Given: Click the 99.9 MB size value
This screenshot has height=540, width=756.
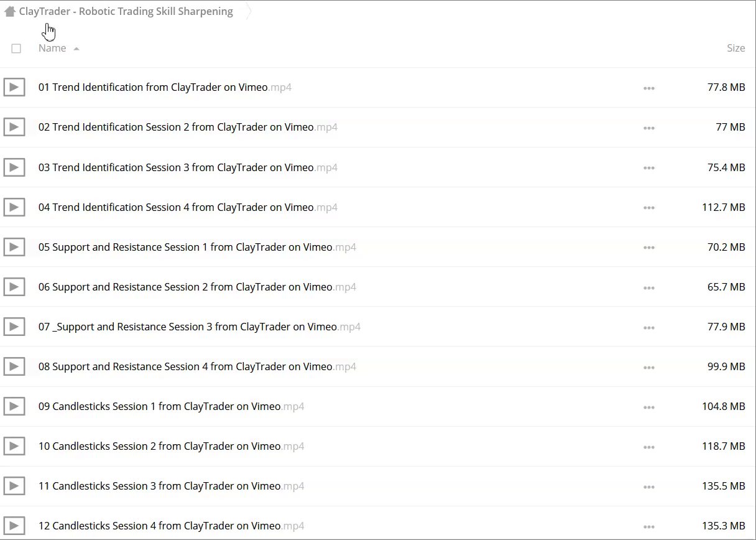Looking at the screenshot, I should (726, 366).
